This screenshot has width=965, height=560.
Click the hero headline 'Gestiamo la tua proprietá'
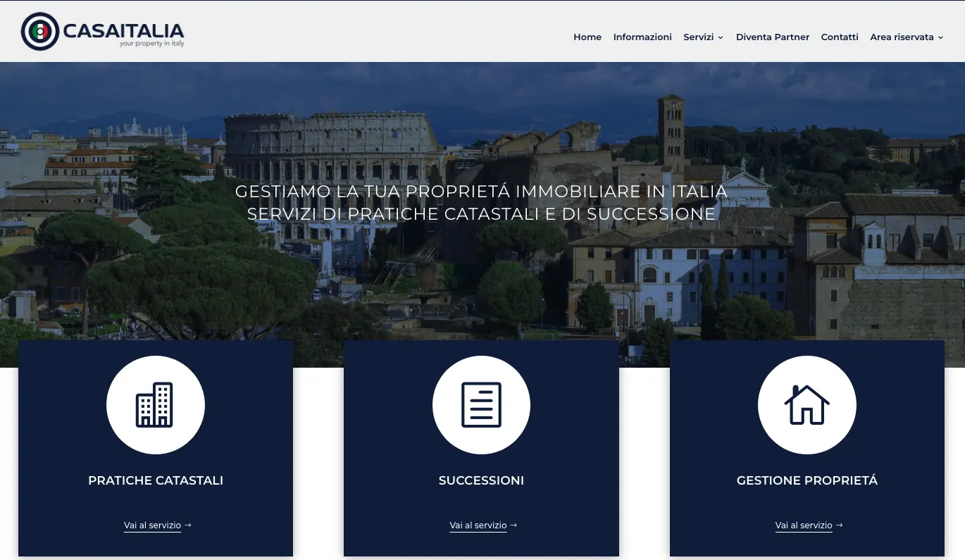point(481,192)
